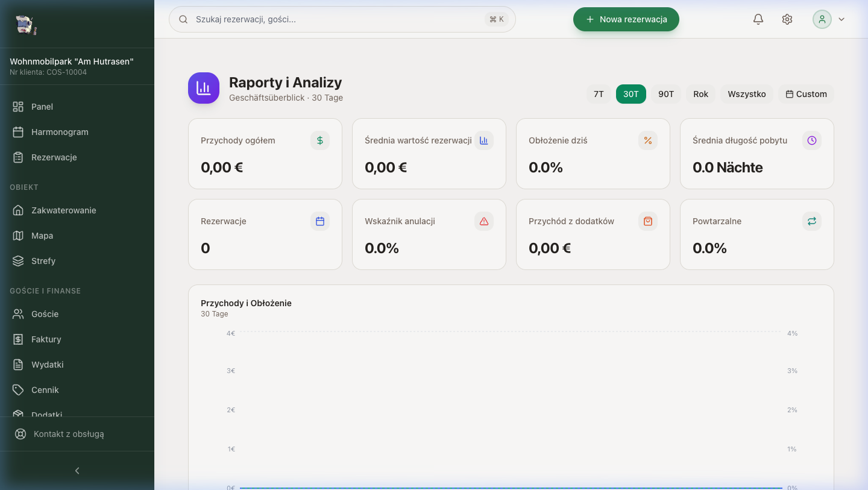Open notifications bell icon
Viewport: 868px width, 490px height.
point(758,19)
